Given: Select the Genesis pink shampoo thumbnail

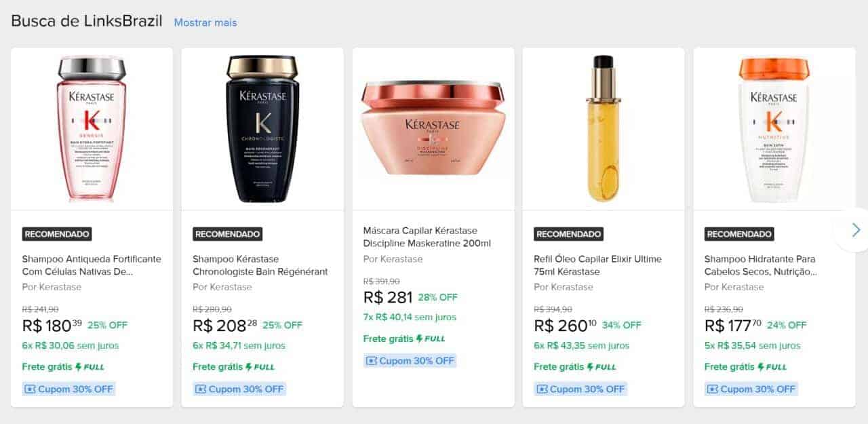Looking at the screenshot, I should point(92,129).
